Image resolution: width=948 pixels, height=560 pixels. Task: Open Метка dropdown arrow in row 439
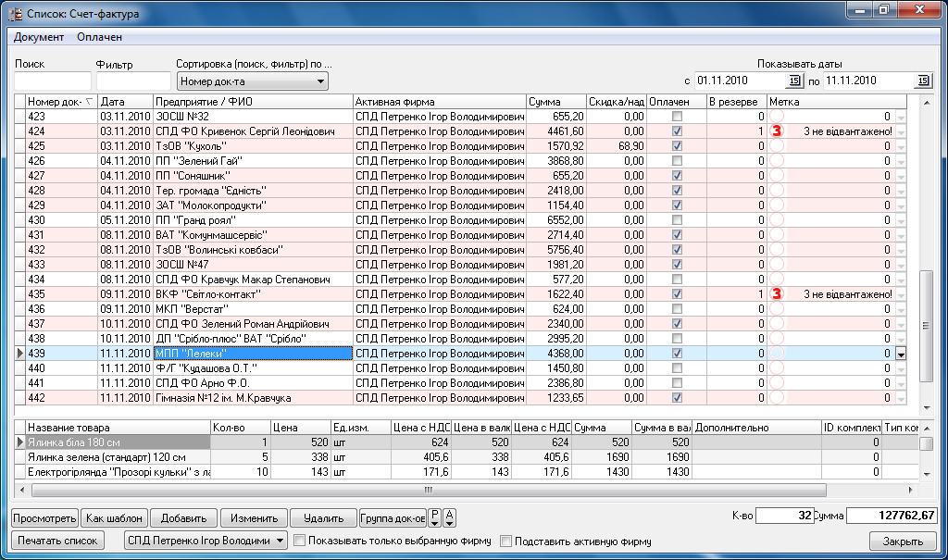coord(901,354)
